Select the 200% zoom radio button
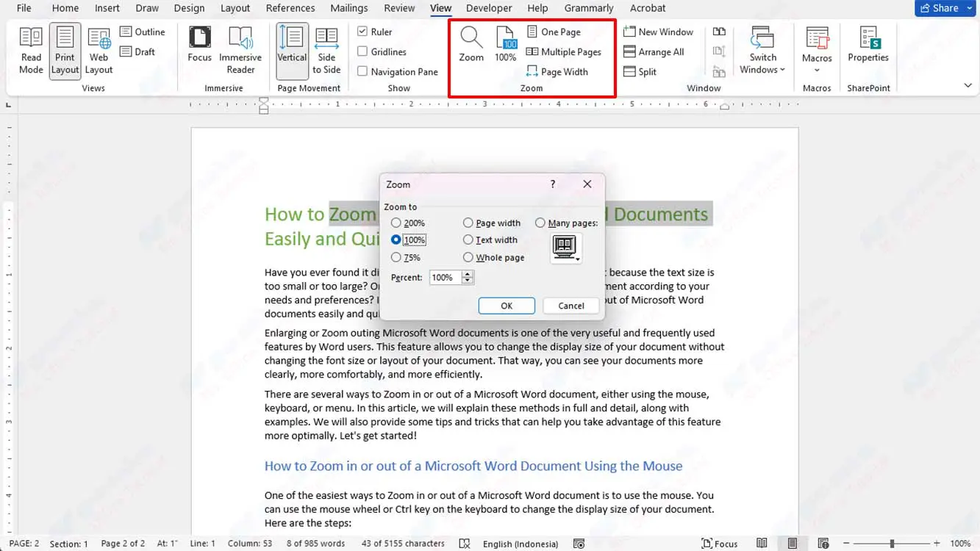The height and width of the screenshot is (551, 980). pos(396,223)
